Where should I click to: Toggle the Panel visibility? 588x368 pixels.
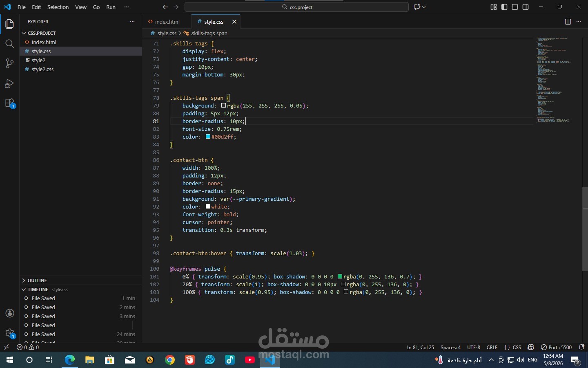pyautogui.click(x=514, y=7)
